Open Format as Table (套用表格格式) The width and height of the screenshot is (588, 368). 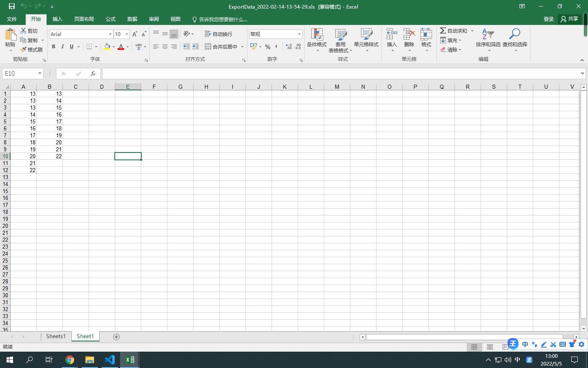tap(340, 40)
